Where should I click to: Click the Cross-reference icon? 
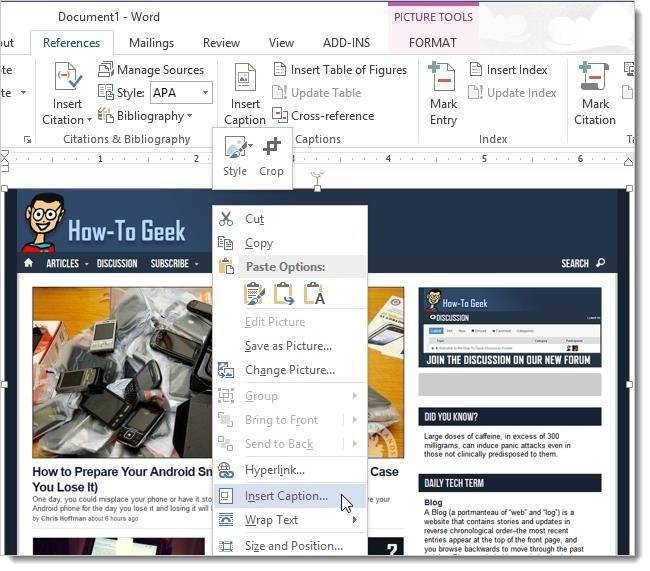tap(280, 115)
